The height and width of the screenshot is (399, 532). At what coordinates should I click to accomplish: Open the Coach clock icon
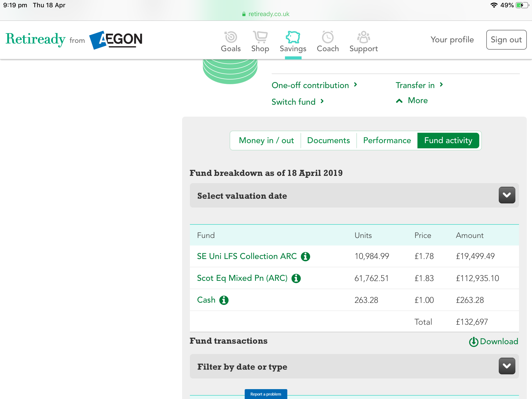(328, 37)
